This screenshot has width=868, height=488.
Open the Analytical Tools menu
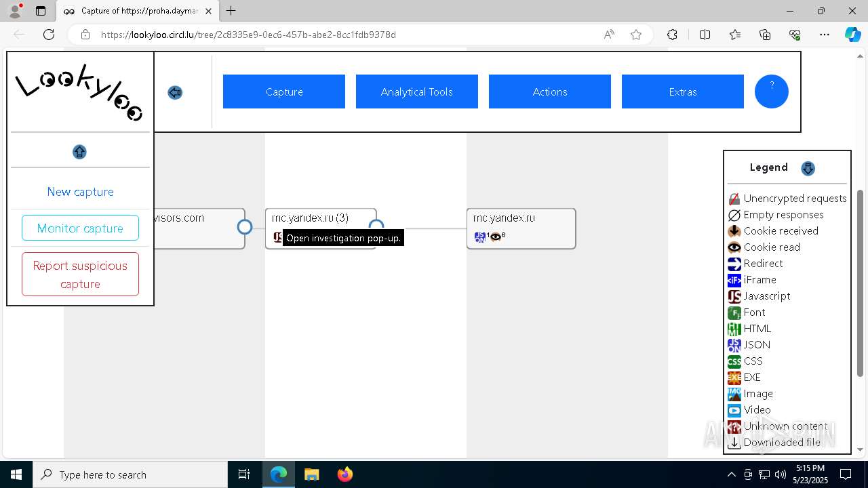pos(416,91)
